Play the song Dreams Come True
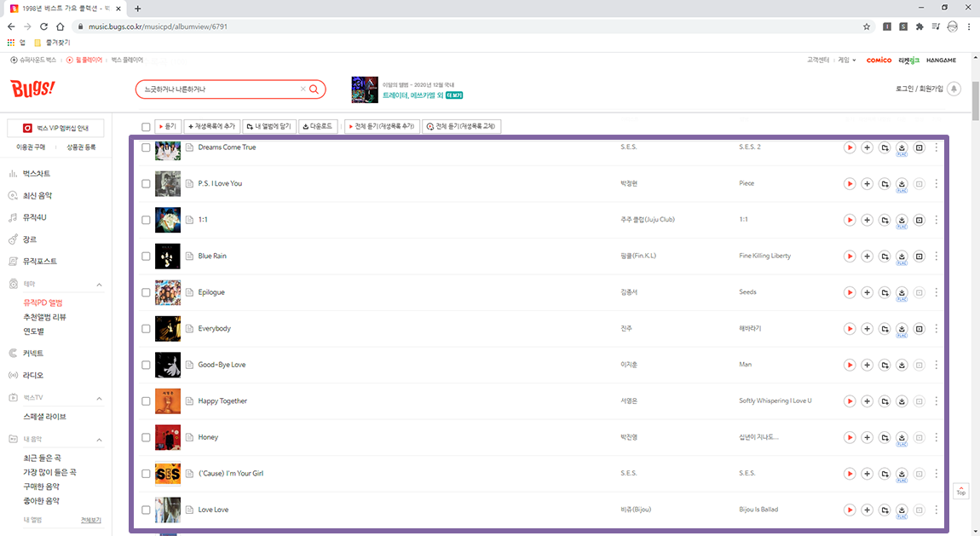The image size is (980, 536). tap(850, 147)
